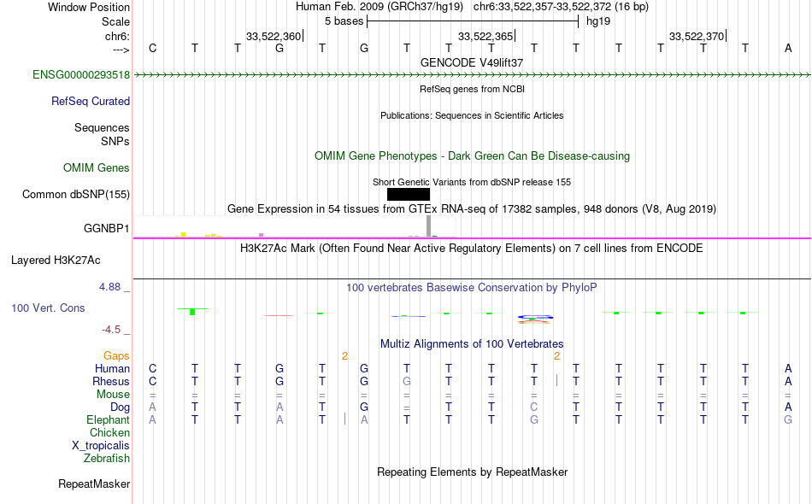Select the Zebrafish alignment row label
The width and height of the screenshot is (812, 504).
[107, 458]
